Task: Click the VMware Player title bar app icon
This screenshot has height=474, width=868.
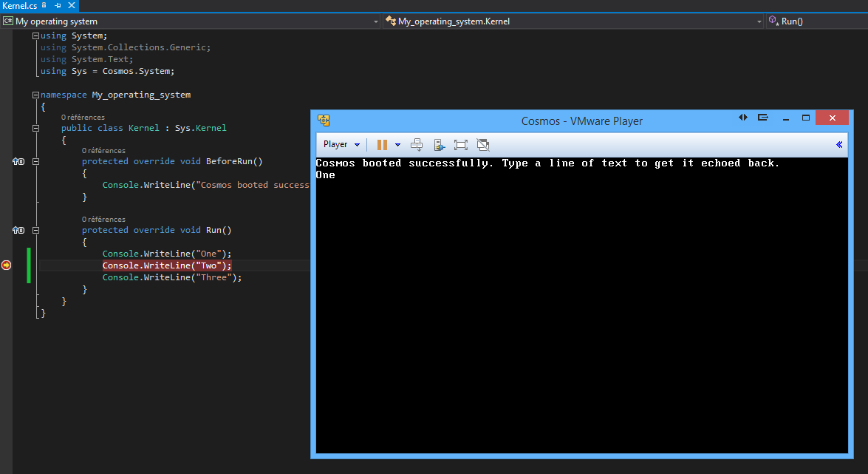Action: [324, 121]
